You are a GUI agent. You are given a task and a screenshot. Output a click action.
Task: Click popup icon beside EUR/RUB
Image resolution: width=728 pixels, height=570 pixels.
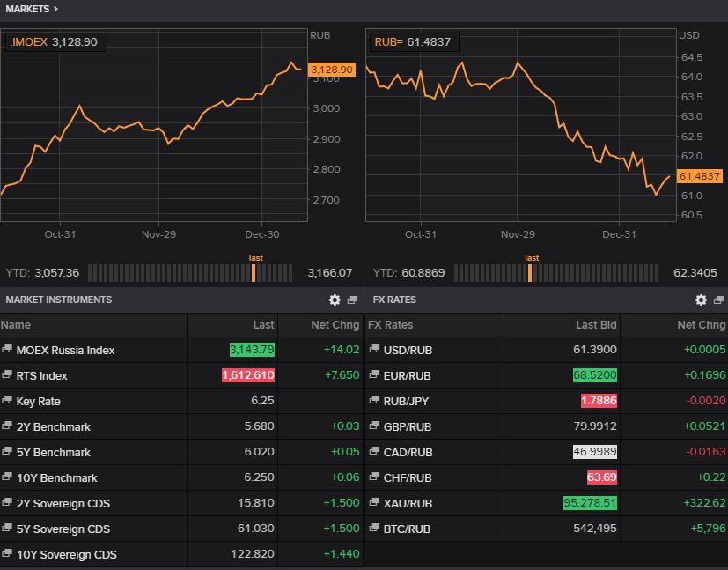point(374,374)
